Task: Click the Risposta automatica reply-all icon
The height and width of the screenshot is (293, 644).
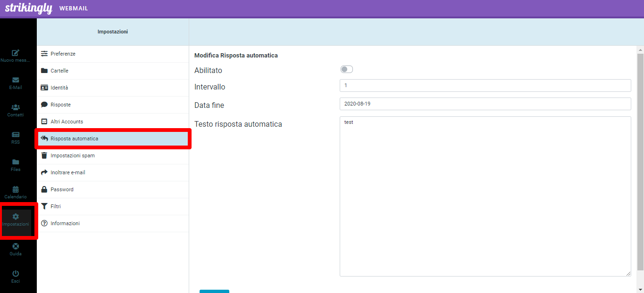Action: (44, 138)
